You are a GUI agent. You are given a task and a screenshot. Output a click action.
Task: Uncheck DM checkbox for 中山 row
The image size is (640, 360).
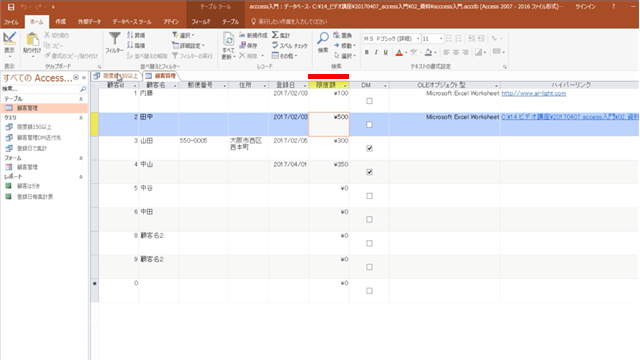[x=369, y=172]
